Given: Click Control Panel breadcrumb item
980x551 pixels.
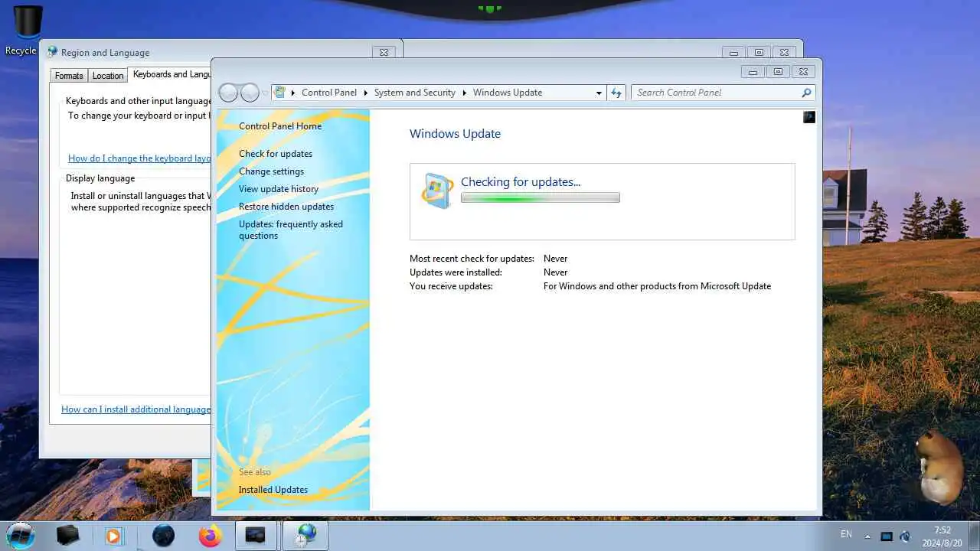Looking at the screenshot, I should pos(329,93).
